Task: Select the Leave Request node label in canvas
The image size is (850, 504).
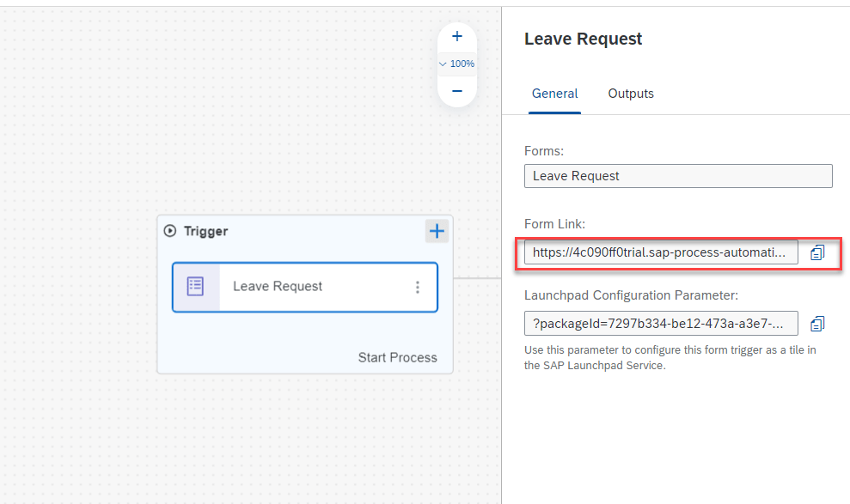Action: (278, 287)
